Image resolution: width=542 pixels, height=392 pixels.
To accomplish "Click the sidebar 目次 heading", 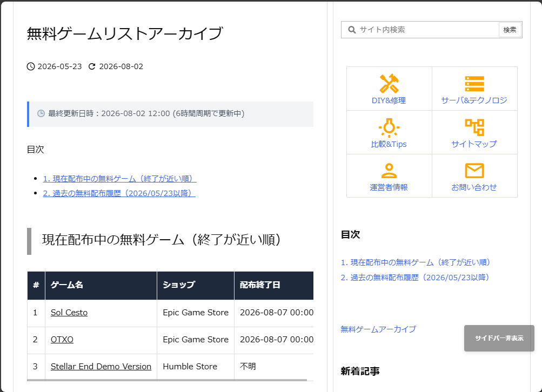I will (x=350, y=234).
